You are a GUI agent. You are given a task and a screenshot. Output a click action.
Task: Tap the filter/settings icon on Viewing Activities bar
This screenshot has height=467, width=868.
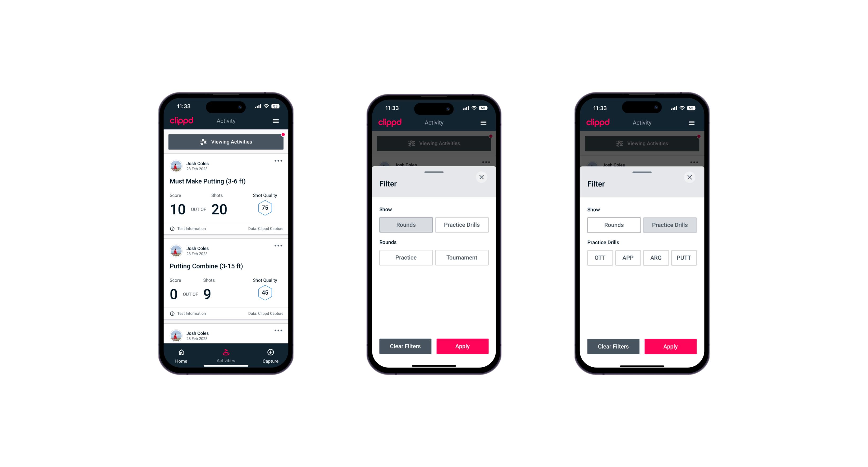tap(203, 142)
